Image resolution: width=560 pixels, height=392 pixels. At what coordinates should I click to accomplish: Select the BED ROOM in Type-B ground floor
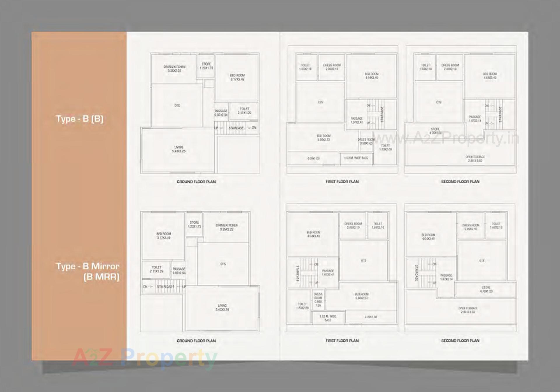point(238,77)
